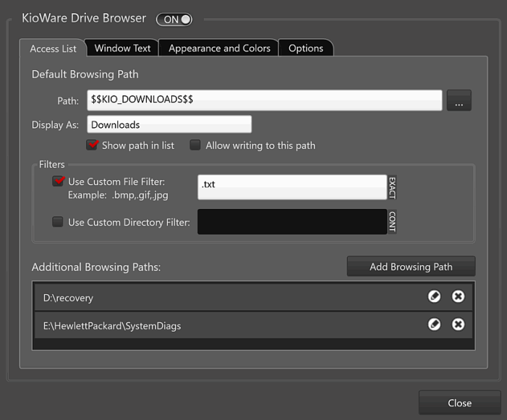507x420 pixels.
Task: Open the Window Text tab
Action: (x=122, y=48)
